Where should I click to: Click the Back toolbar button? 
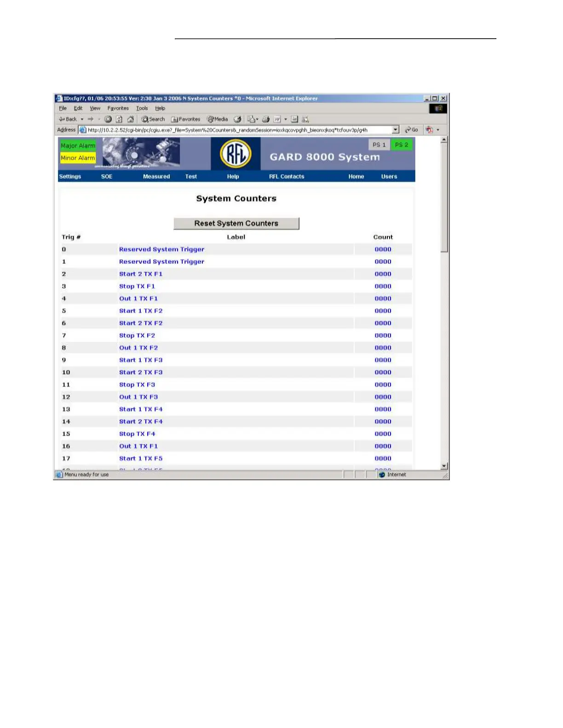68,119
